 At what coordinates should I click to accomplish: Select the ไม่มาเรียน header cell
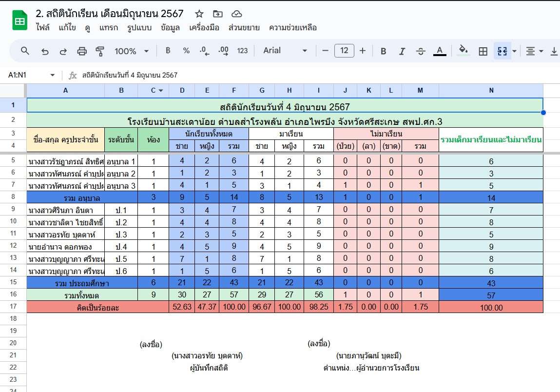(386, 134)
